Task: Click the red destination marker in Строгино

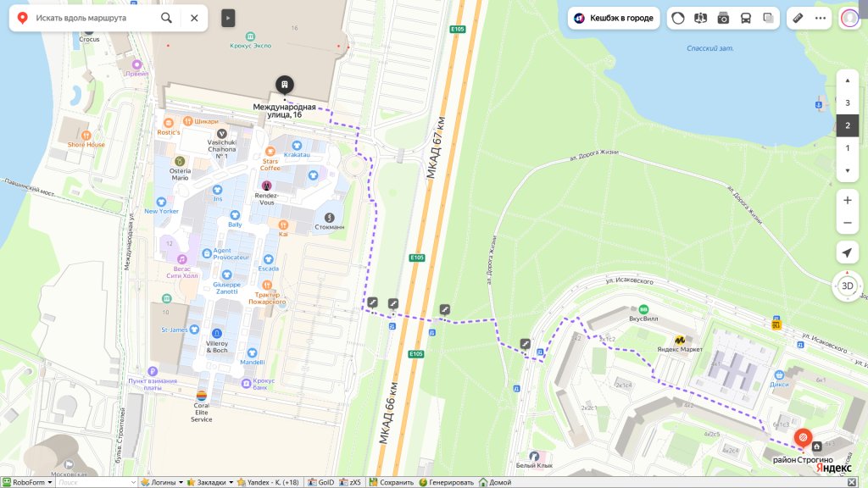Action: point(803,438)
